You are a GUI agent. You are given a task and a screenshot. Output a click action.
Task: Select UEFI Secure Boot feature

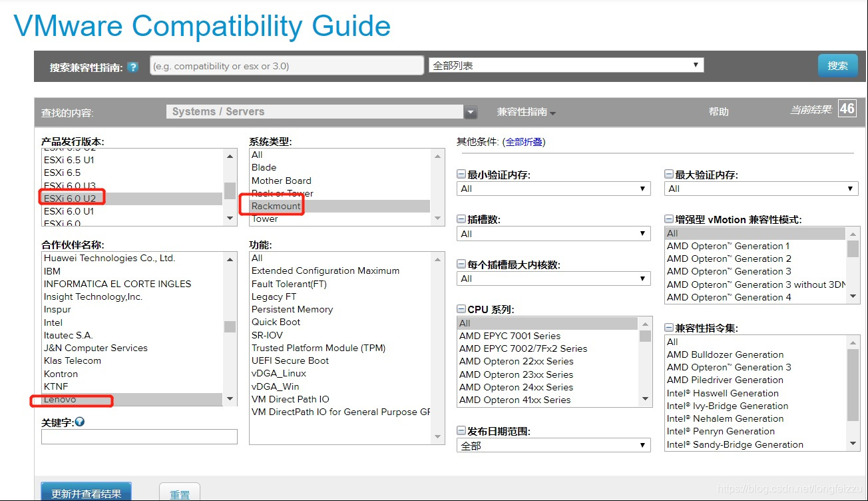(x=339, y=361)
